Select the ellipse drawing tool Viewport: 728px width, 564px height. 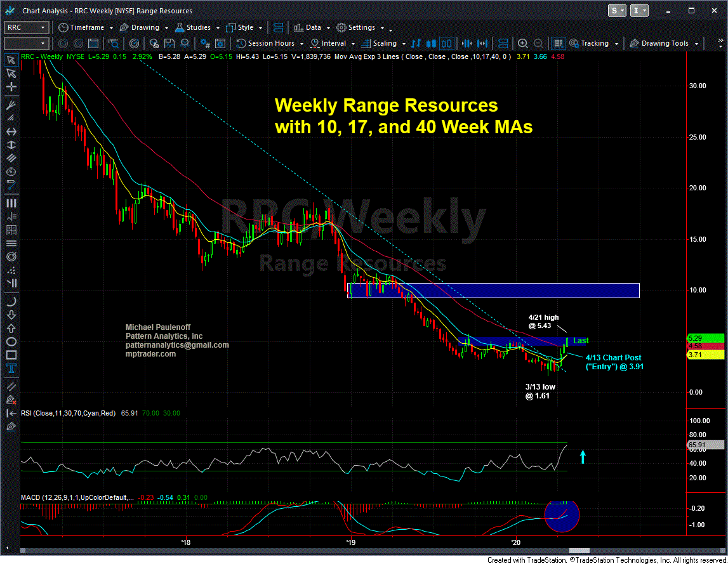coord(11,342)
